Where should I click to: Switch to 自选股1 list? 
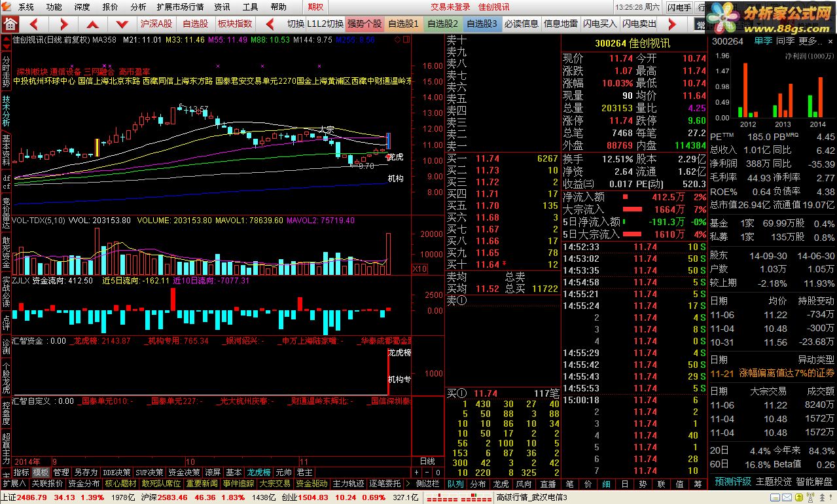point(403,24)
